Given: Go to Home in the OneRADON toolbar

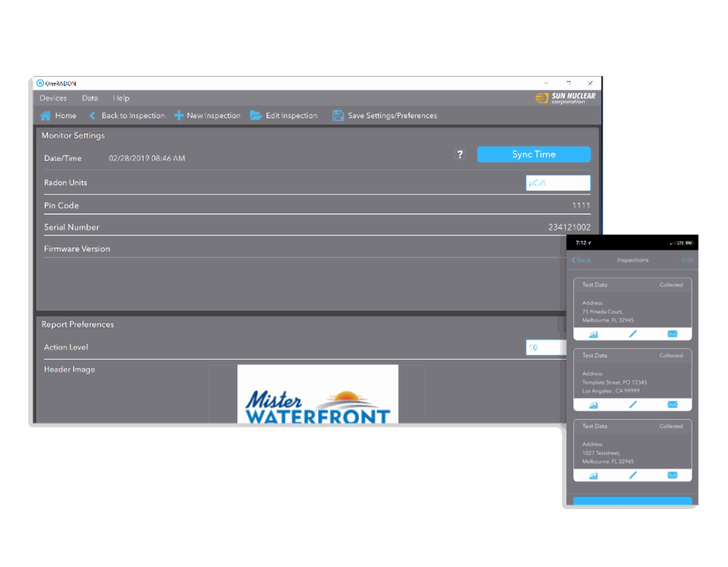Looking at the screenshot, I should coord(58,116).
